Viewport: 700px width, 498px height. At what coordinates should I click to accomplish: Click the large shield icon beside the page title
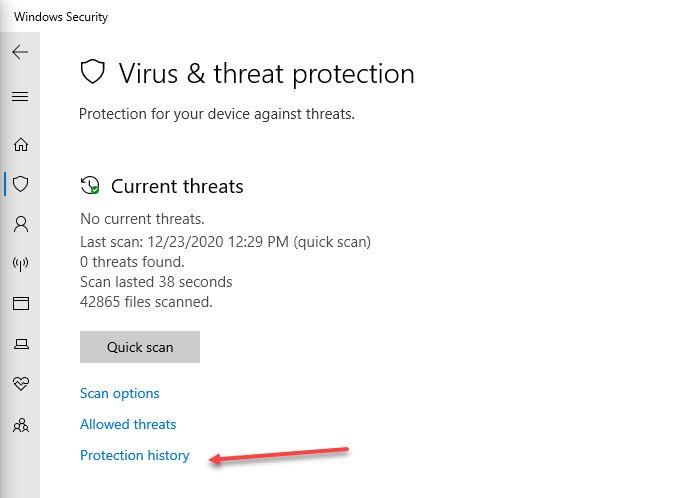pos(93,72)
